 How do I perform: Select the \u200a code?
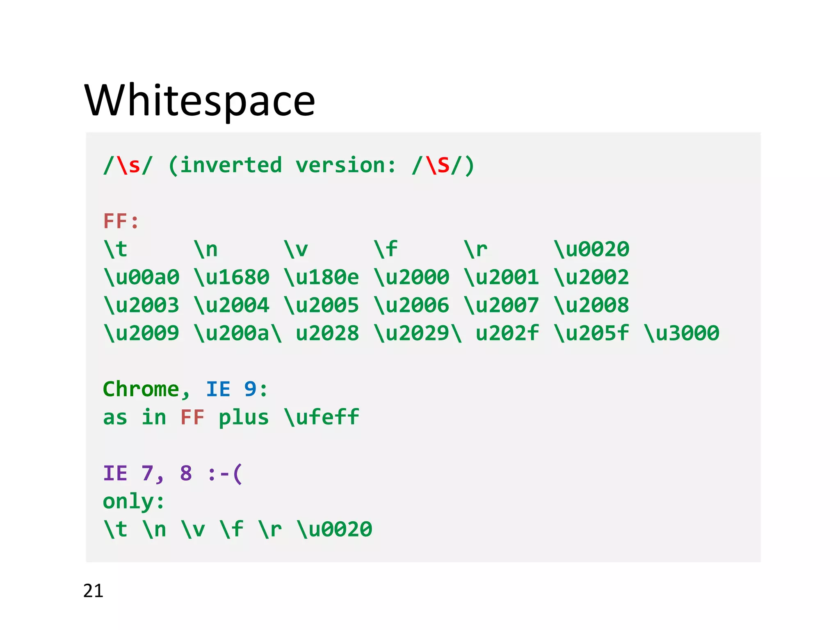point(232,333)
